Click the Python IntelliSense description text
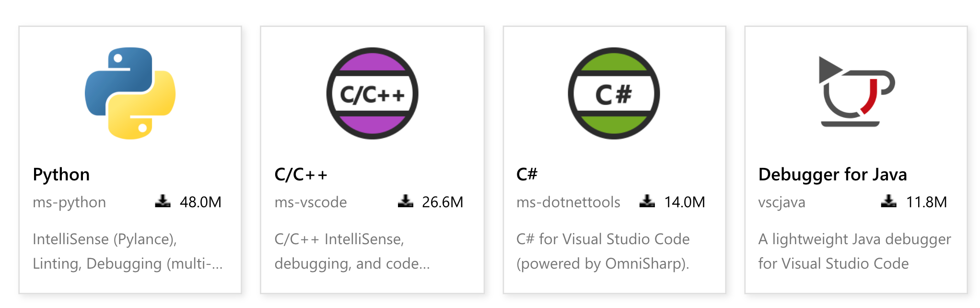 [128, 251]
